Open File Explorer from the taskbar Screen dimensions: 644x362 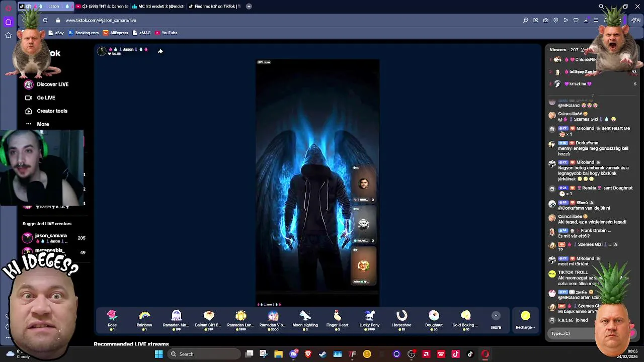278,354
